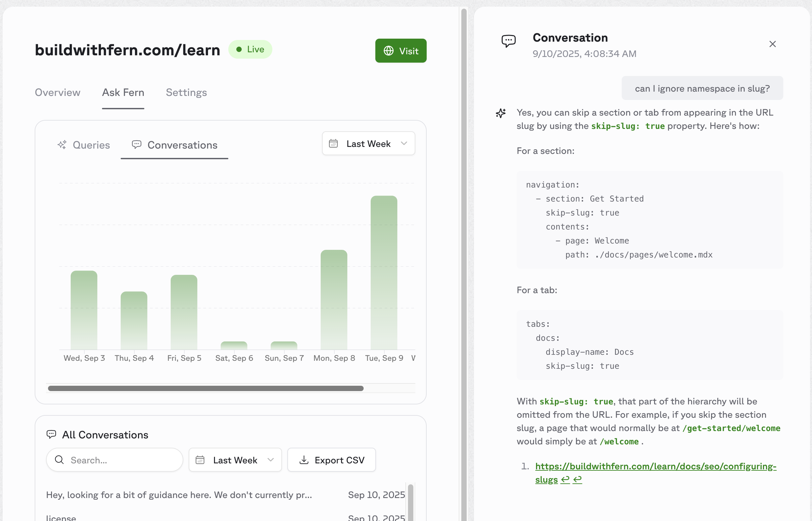Click the 'can I ignore namespace in slug?' message
This screenshot has height=521, width=812.
(702, 88)
